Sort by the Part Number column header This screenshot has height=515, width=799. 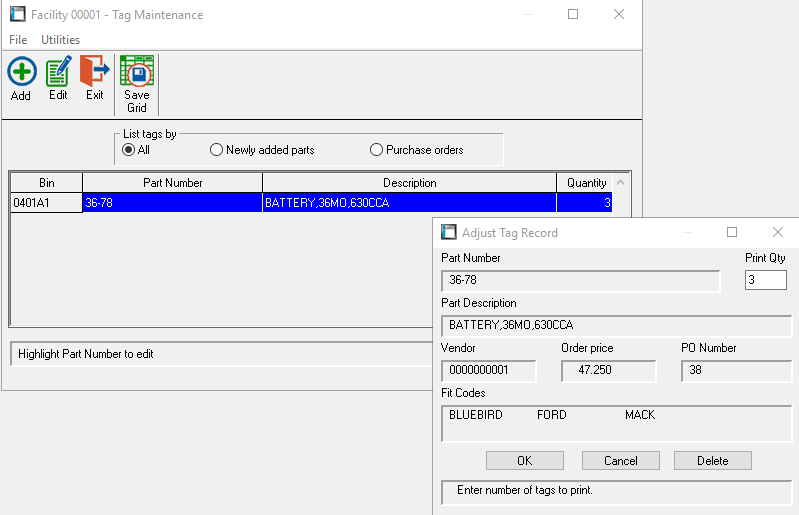172,183
